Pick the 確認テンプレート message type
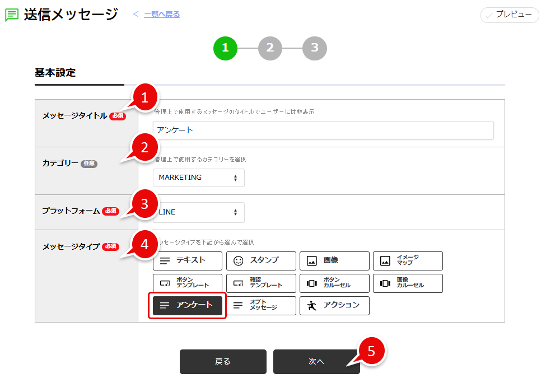Screen dimensions: 546x392 (261, 283)
